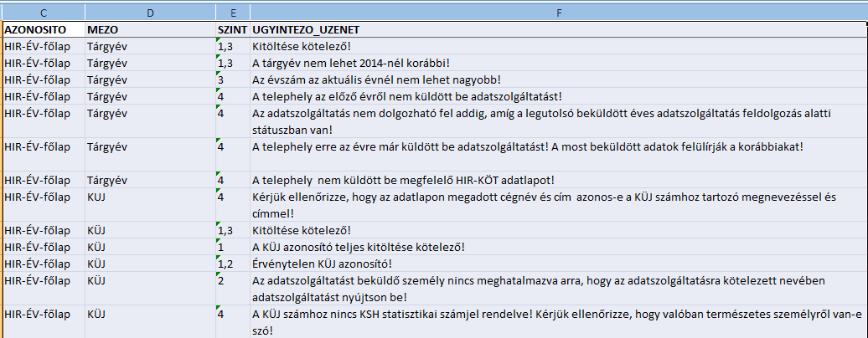Select 'Az évszám az aktuális évnél nem lehet nagyobb!' cell
The image size is (868, 338).
click(x=559, y=79)
